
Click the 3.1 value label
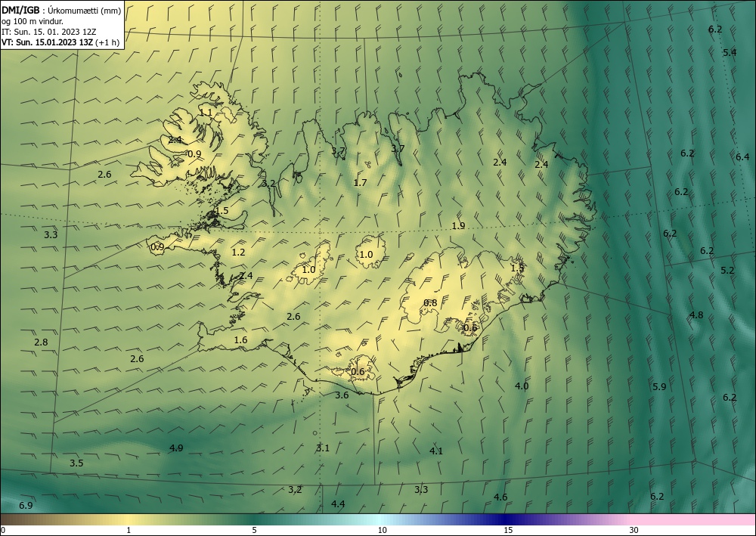pyautogui.click(x=323, y=448)
